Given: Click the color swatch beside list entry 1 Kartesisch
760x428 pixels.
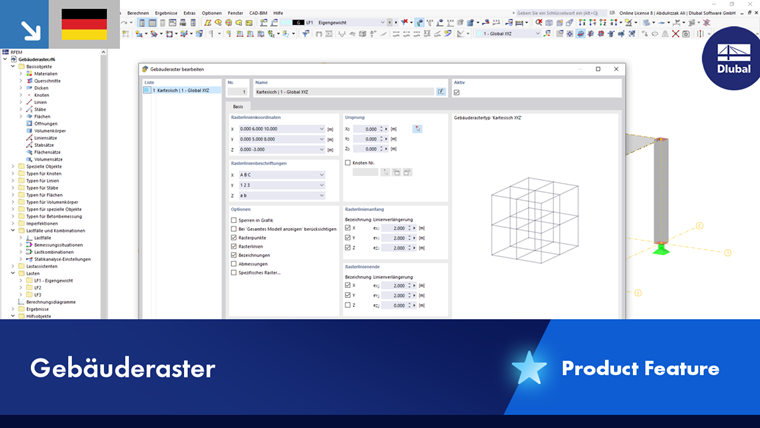Looking at the screenshot, I should click(147, 91).
